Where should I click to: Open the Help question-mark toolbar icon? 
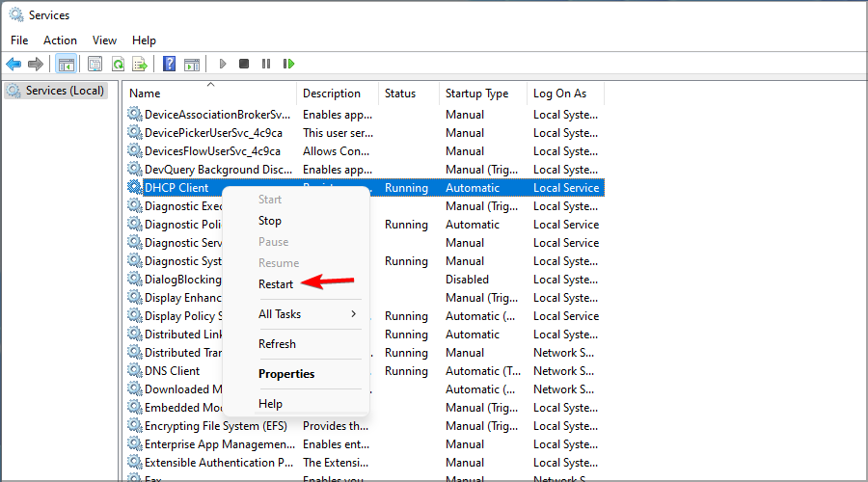coord(170,65)
